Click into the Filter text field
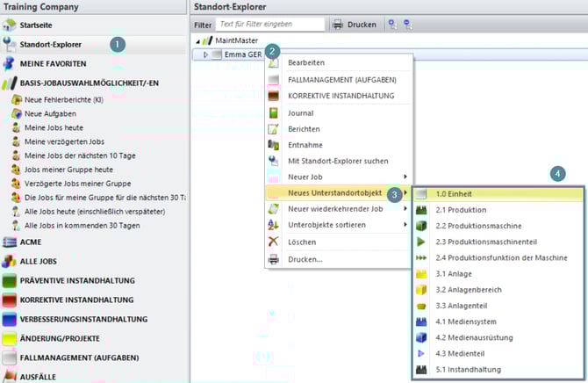This screenshot has width=588, height=383. pyautogui.click(x=269, y=25)
